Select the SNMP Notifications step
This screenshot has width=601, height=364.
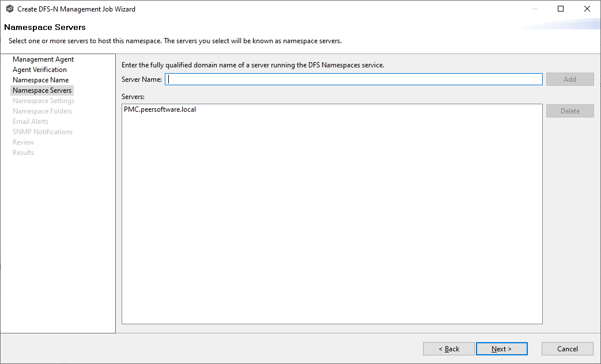[x=43, y=132]
